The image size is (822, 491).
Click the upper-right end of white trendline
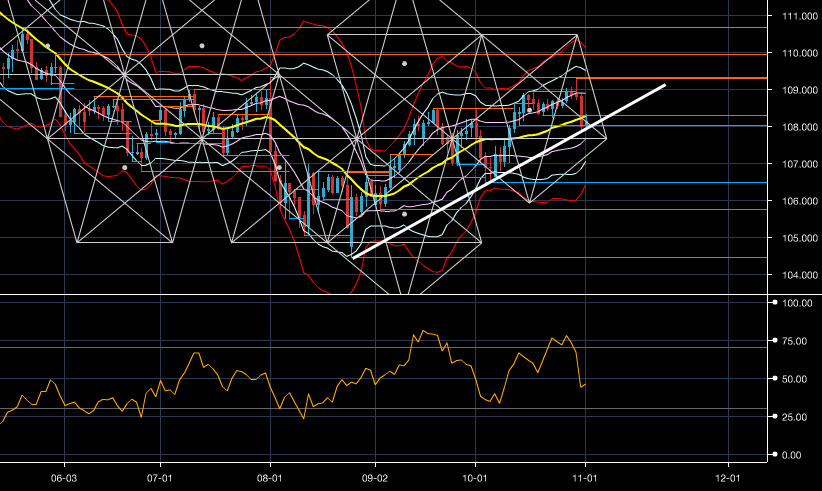click(x=665, y=86)
